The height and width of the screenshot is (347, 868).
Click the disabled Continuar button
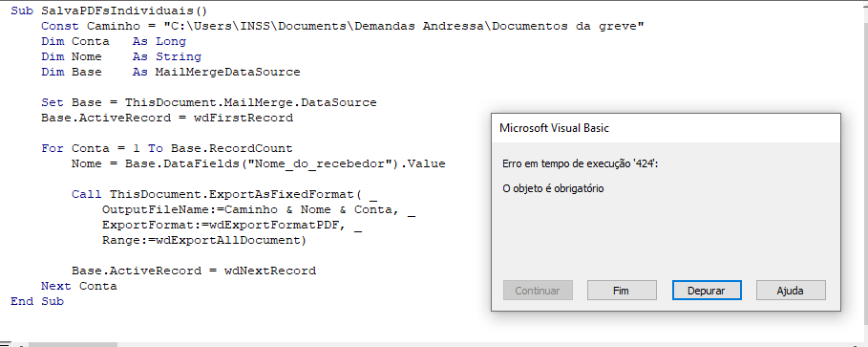(538, 290)
